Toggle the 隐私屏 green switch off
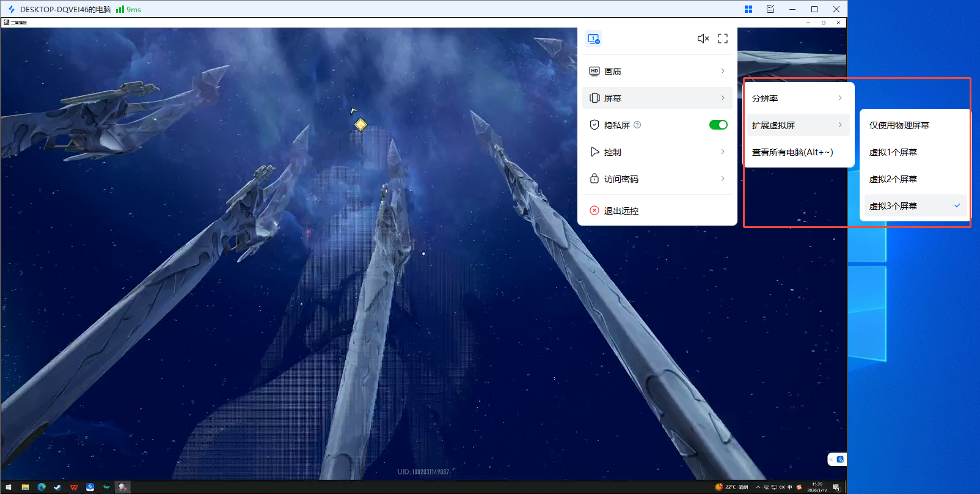 click(x=719, y=125)
